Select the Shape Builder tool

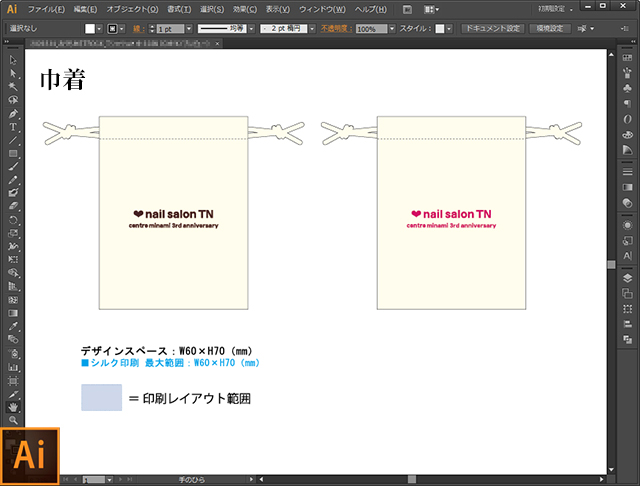click(13, 273)
